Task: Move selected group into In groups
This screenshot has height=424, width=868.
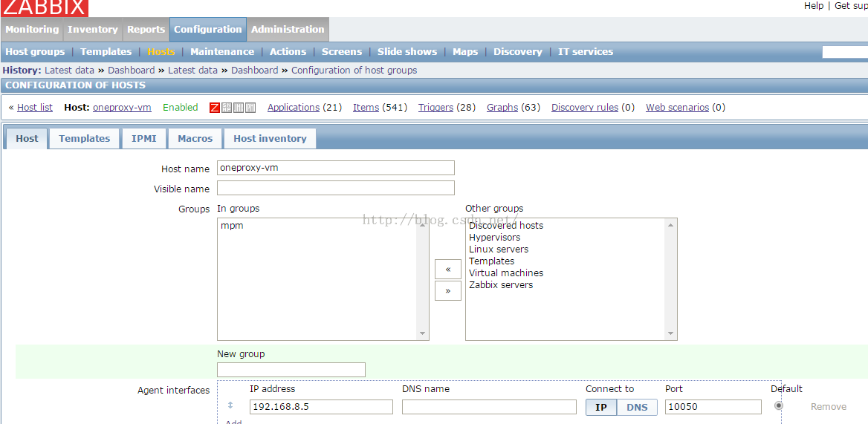Action: coord(448,270)
